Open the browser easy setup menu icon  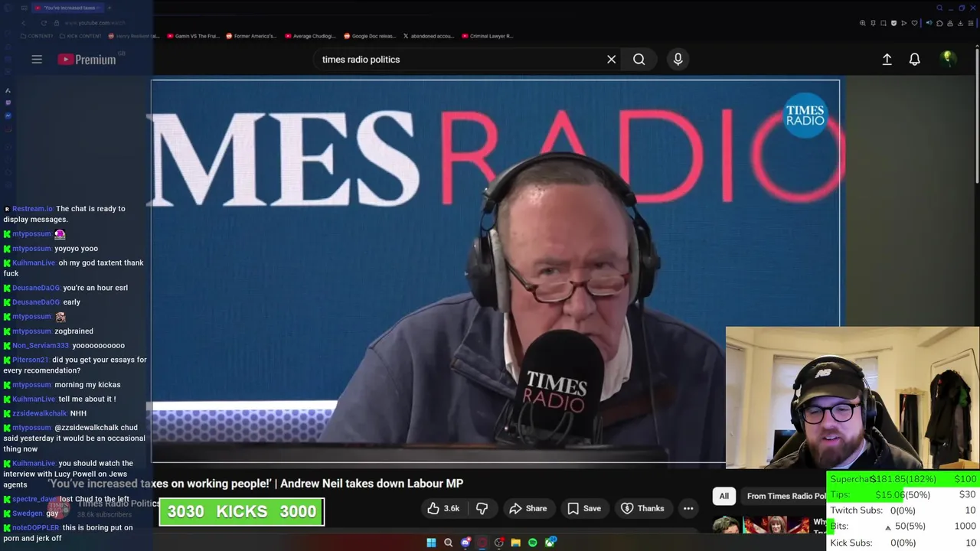(971, 23)
